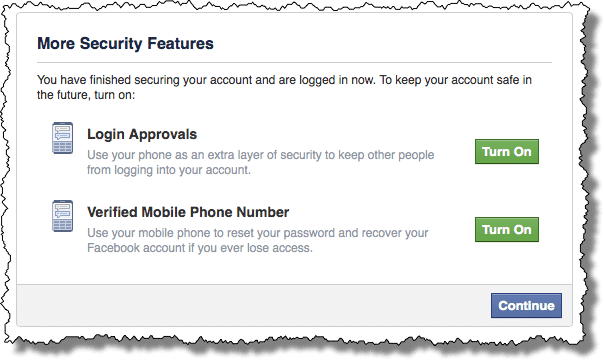The image size is (604, 360).
Task: Click the phone icon beside Login Approvals
Action: [62, 138]
